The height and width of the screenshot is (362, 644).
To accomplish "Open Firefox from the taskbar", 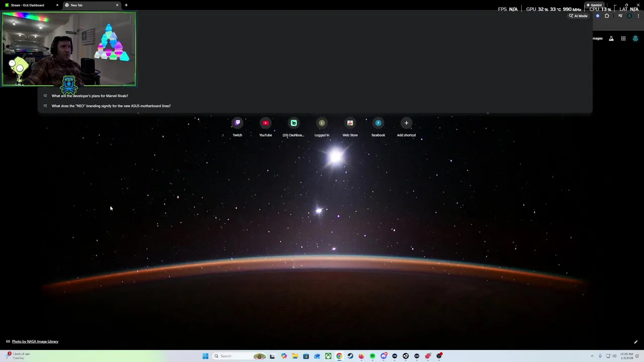I will coord(361,356).
